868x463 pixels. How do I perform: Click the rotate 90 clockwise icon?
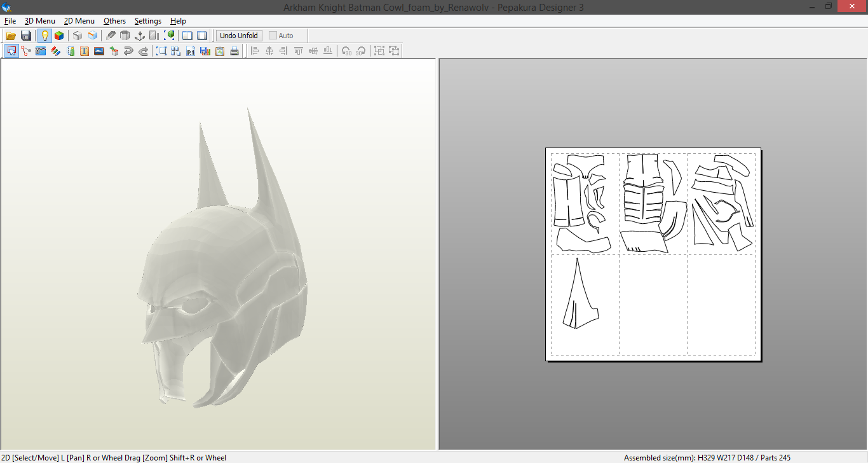click(x=361, y=51)
